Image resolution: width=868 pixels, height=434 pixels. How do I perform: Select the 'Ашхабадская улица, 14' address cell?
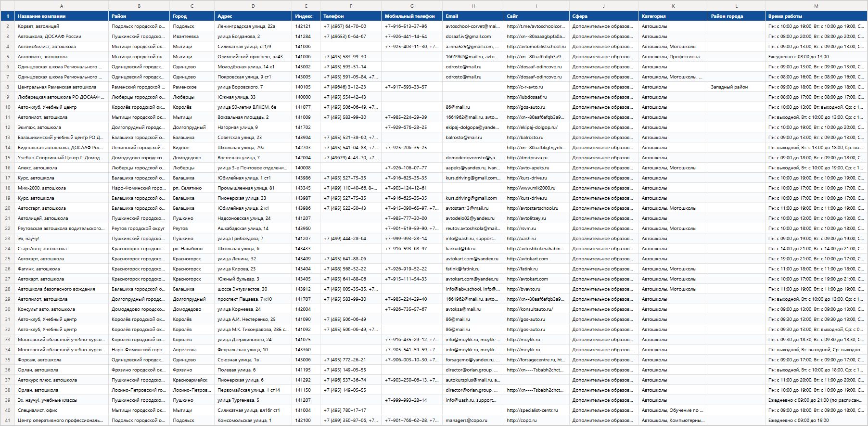253,228
